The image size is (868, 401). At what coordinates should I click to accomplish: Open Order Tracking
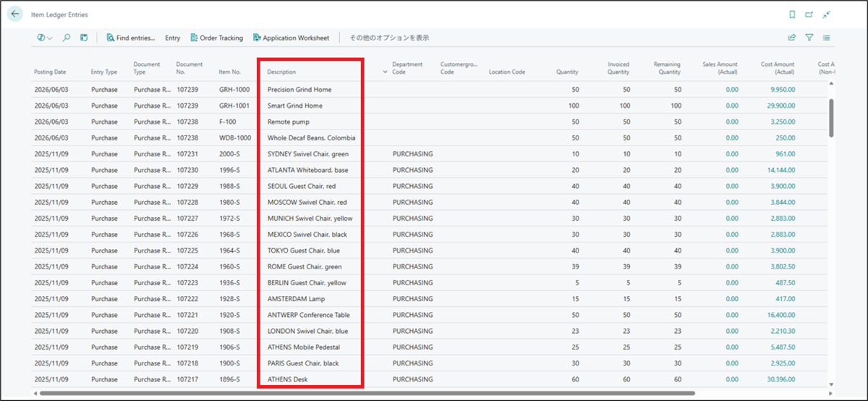216,38
